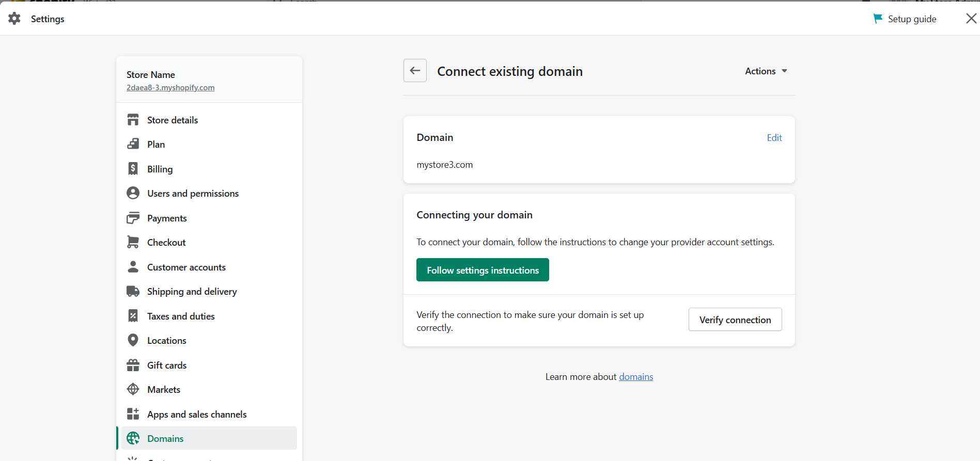Image resolution: width=980 pixels, height=461 pixels.
Task: Click Follow settings instructions button
Action: (x=483, y=270)
